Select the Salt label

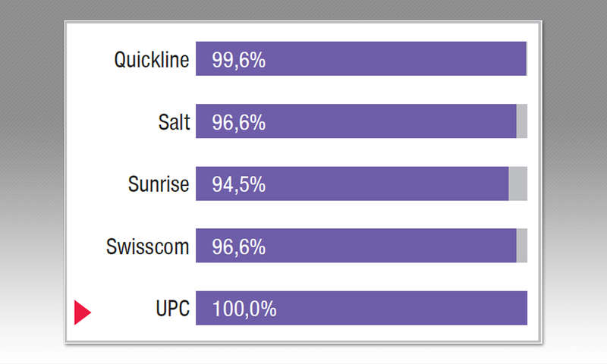pos(175,122)
